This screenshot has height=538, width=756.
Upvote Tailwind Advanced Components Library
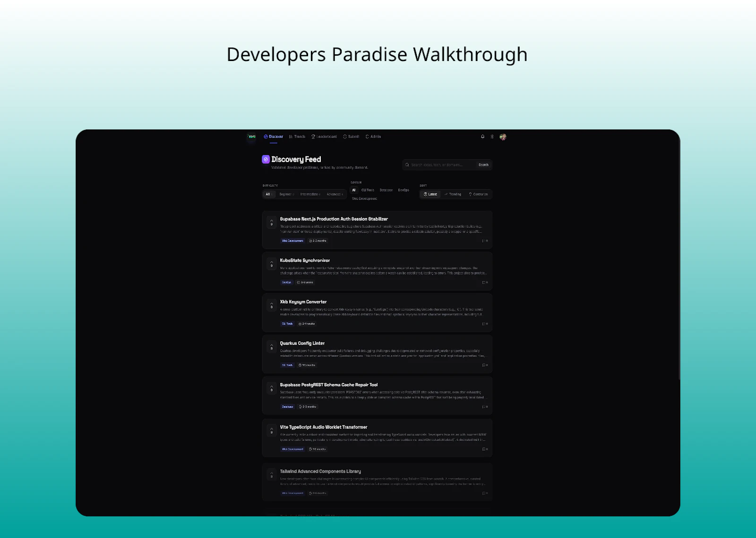272,475
